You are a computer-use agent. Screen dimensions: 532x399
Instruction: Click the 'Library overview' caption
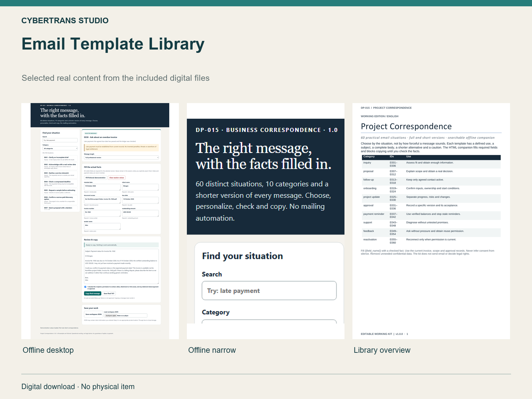click(x=382, y=350)
